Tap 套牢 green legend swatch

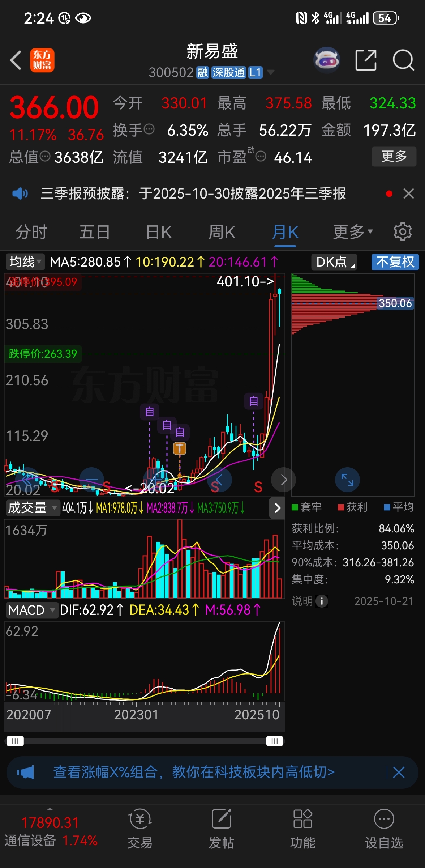pyautogui.click(x=295, y=507)
